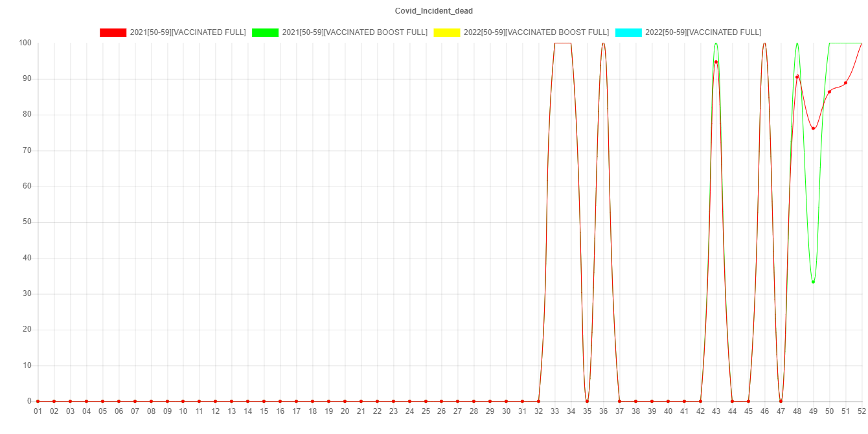Select the red data point at week 48
Viewport: 868px width, 434px height.
(x=797, y=76)
